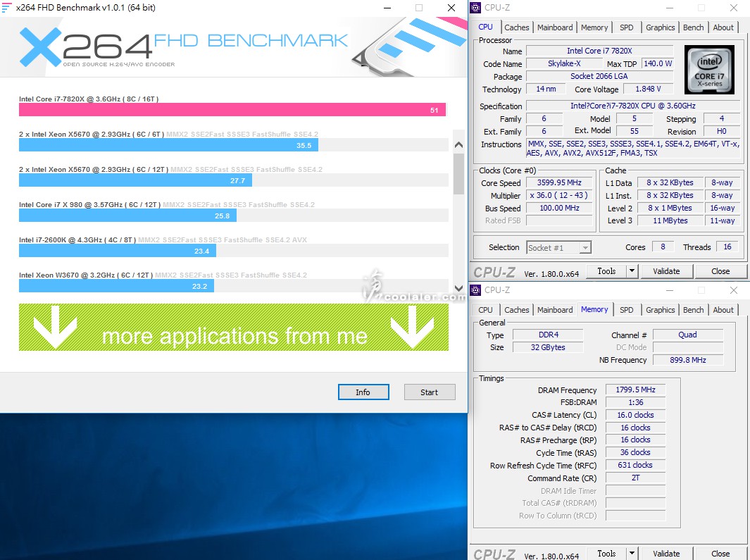This screenshot has width=750, height=560.
Task: Click Tools button in Memory CPU-Z
Action: 606,553
